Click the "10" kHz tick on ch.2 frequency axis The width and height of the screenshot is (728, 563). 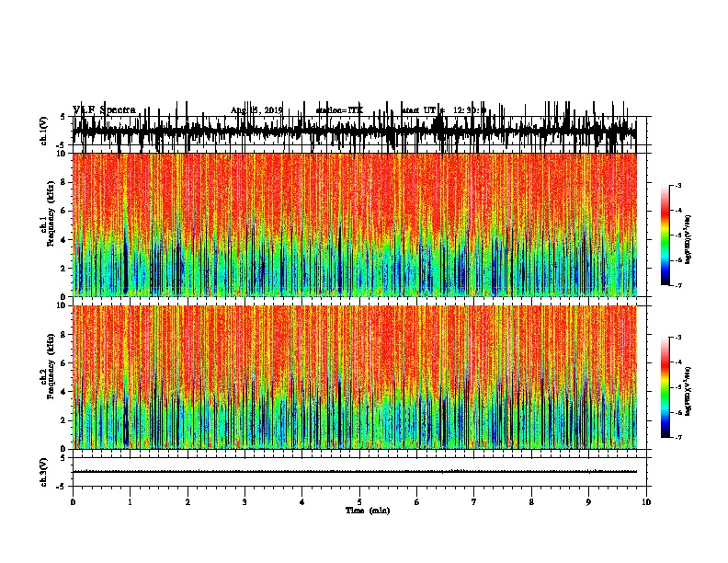tap(63, 305)
